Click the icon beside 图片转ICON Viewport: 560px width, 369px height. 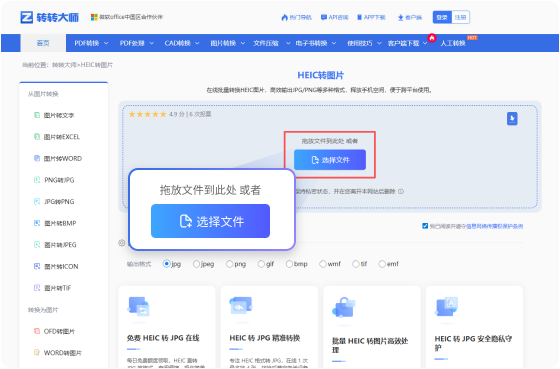click(37, 266)
